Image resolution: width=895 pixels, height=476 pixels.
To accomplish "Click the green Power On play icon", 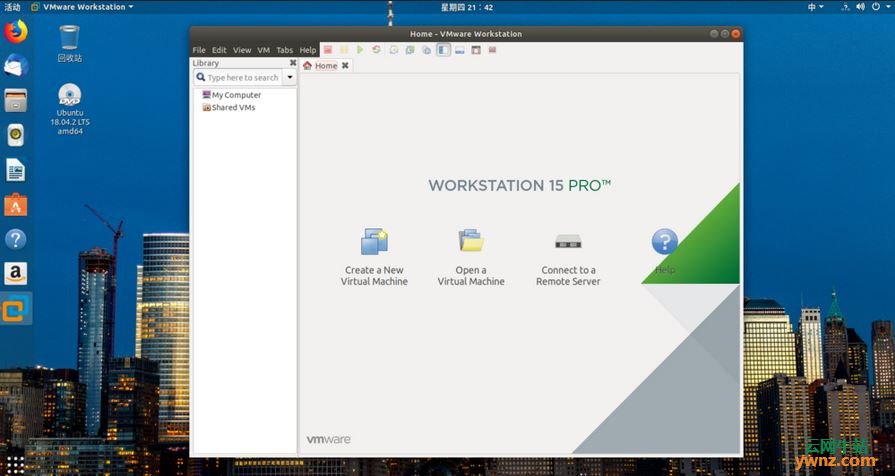I will 360,50.
